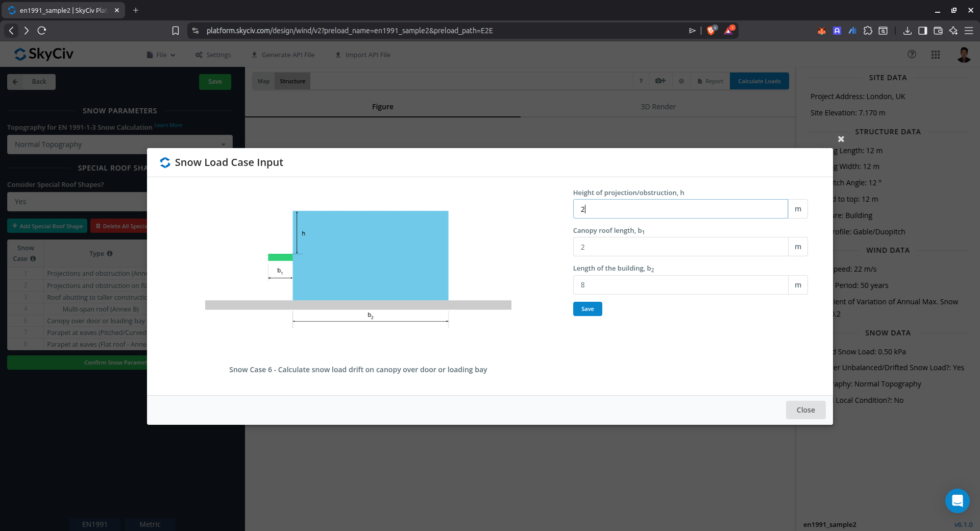This screenshot has height=531, width=980.
Task: Select the Length of the building field
Action: [680, 285]
